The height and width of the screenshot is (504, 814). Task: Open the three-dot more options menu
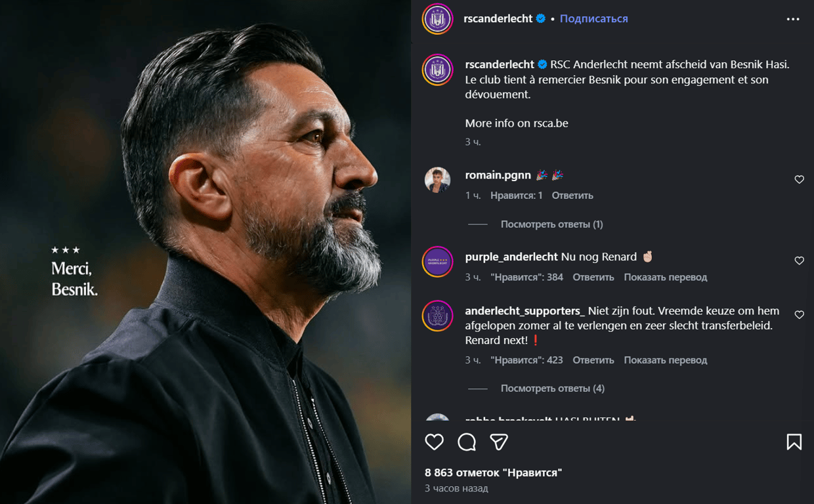pos(793,19)
